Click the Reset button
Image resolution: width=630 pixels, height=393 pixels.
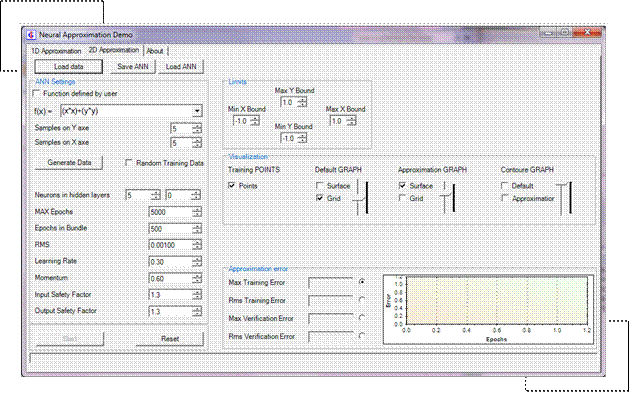point(170,339)
